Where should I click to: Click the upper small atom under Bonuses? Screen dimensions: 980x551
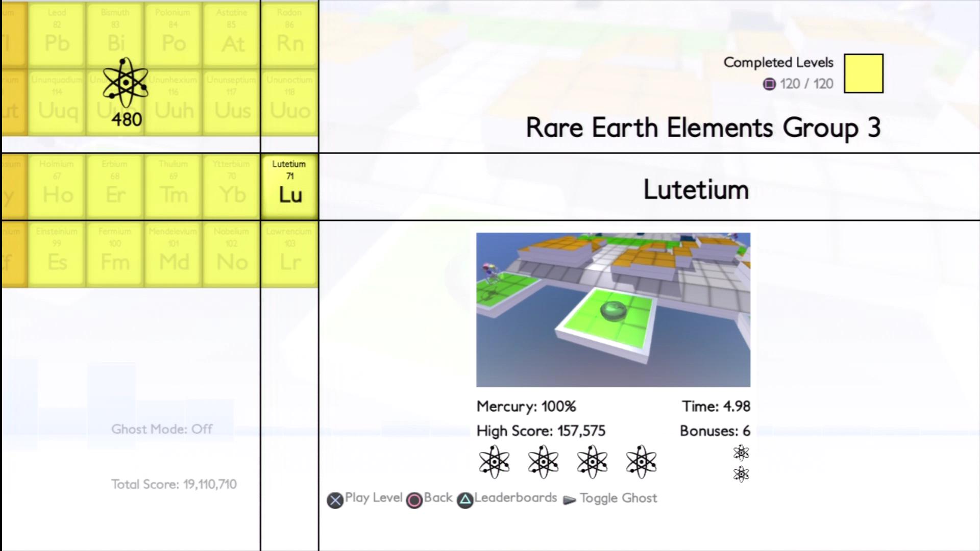(x=741, y=453)
